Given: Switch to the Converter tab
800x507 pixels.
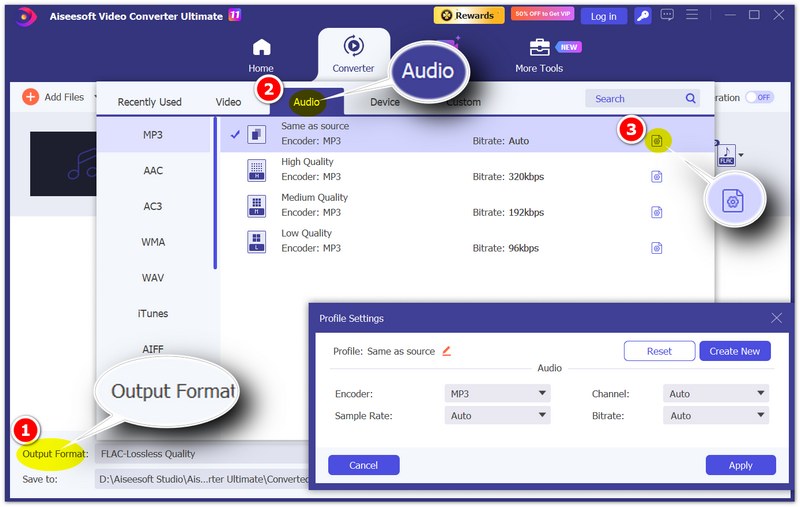Looking at the screenshot, I should coord(353,55).
